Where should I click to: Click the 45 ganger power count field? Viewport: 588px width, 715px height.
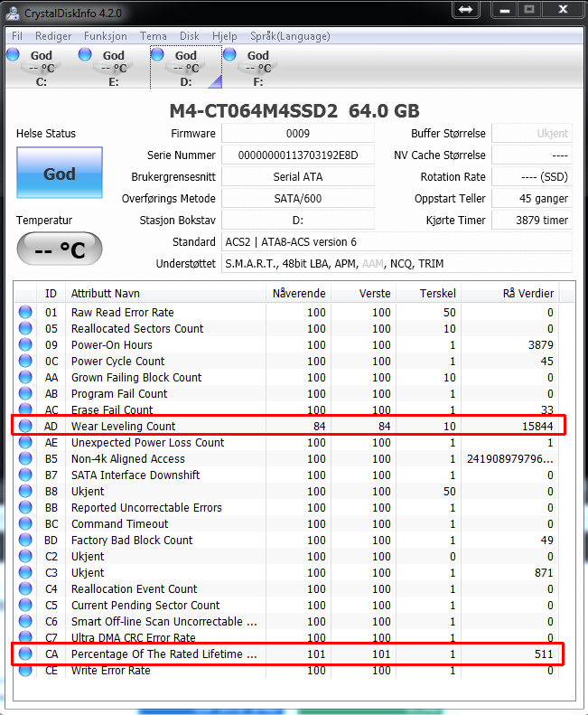(532, 199)
